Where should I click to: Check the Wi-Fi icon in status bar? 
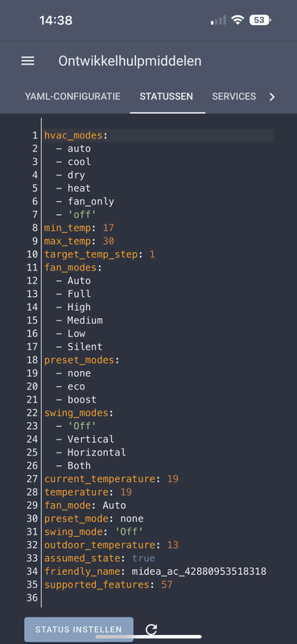(237, 20)
